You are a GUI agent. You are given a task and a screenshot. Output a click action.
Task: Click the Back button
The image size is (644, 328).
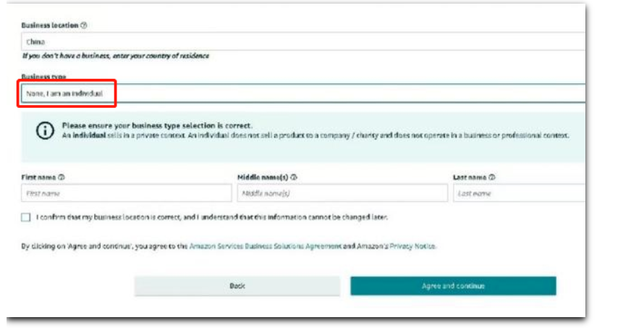[237, 286]
